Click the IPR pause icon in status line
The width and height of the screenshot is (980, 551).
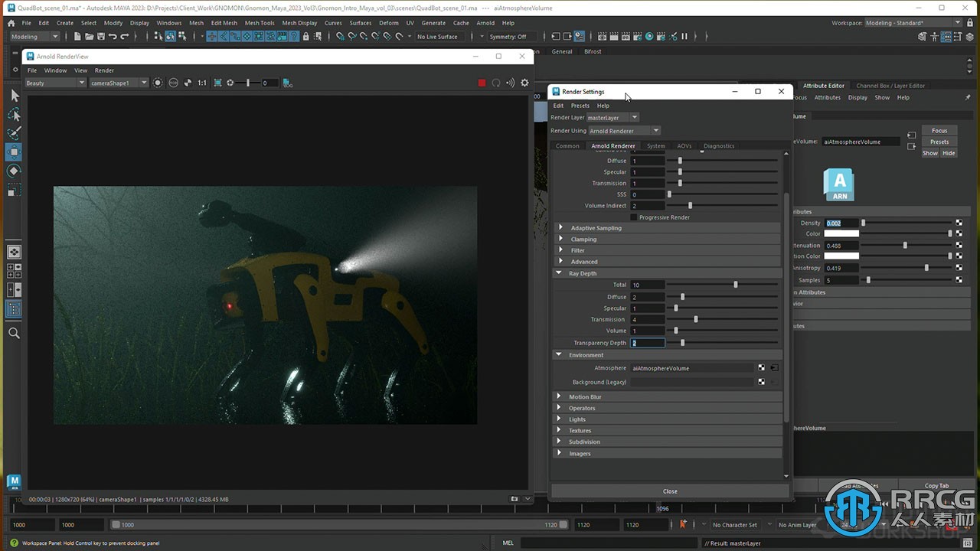tap(684, 36)
